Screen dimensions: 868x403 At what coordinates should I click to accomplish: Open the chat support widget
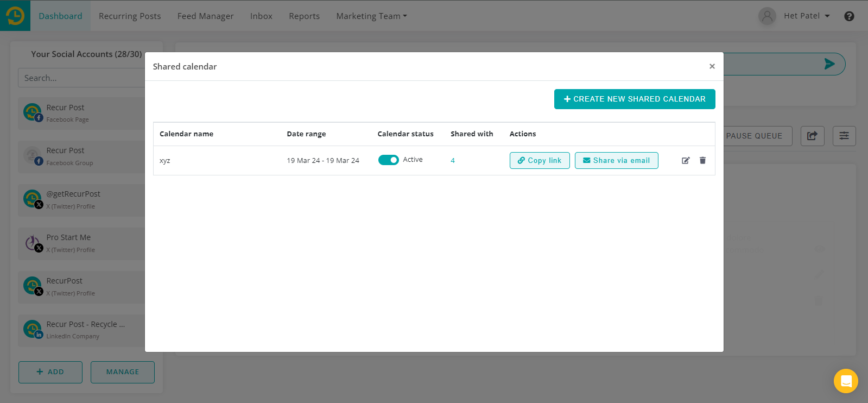click(x=846, y=381)
